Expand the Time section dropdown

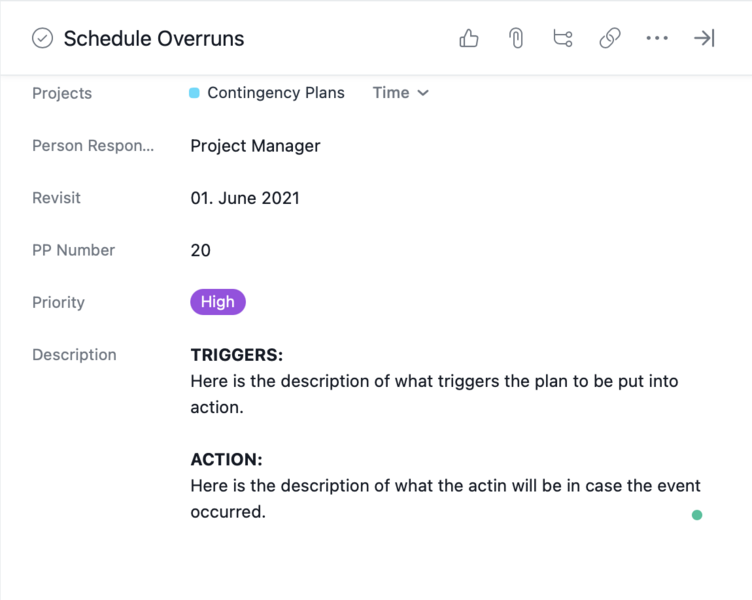(400, 93)
